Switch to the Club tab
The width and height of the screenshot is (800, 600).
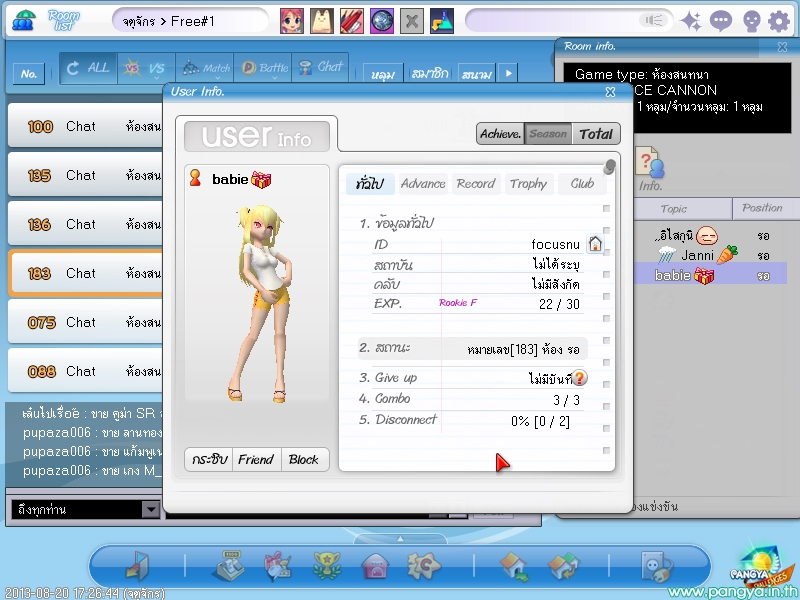click(582, 184)
